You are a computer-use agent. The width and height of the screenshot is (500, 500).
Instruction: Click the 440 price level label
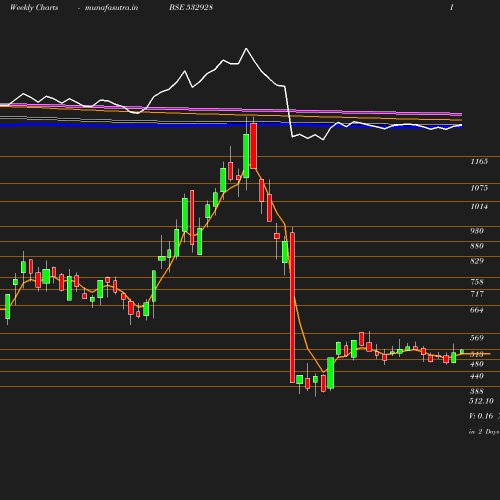click(477, 376)
